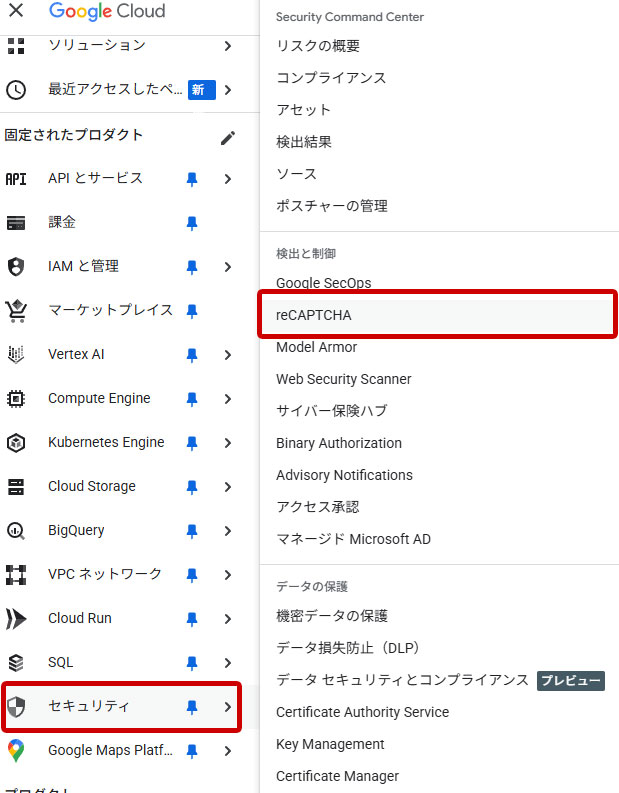This screenshot has height=793, width=619.
Task: Open Web Security Scanner
Action: click(344, 379)
